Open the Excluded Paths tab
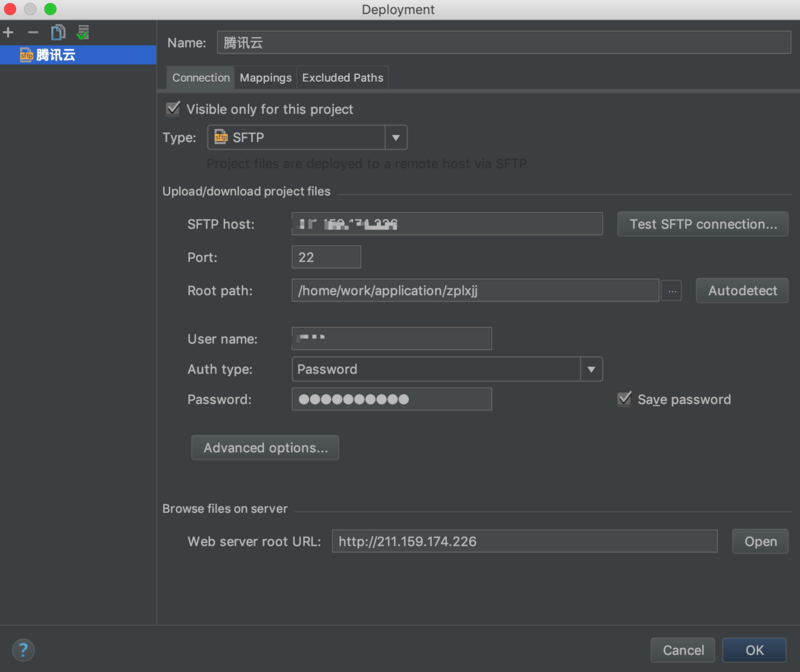 point(342,78)
